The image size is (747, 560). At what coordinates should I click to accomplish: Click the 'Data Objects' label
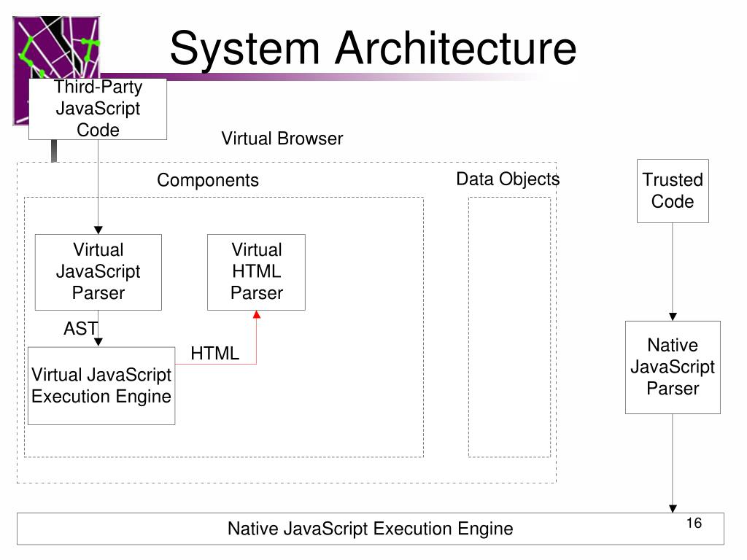pos(508,179)
